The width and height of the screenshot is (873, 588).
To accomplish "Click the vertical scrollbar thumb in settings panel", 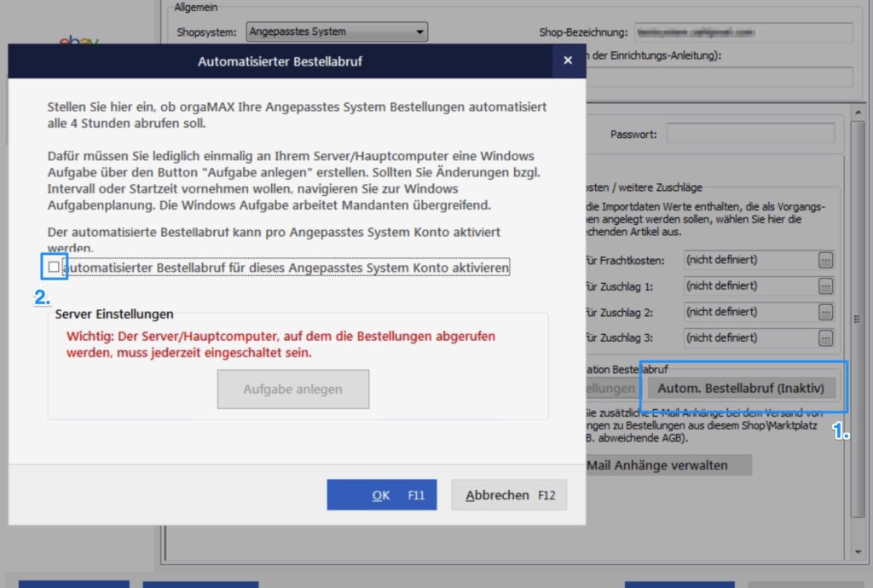I will coord(858,320).
